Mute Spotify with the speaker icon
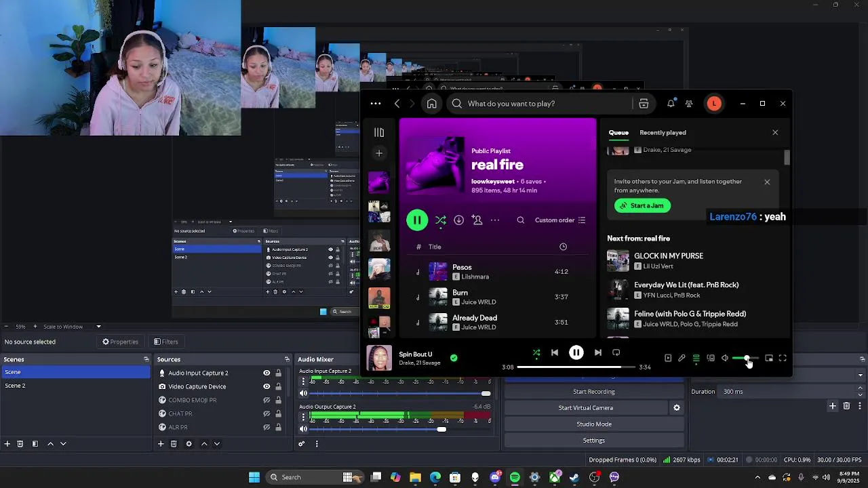868x488 pixels. pyautogui.click(x=725, y=358)
